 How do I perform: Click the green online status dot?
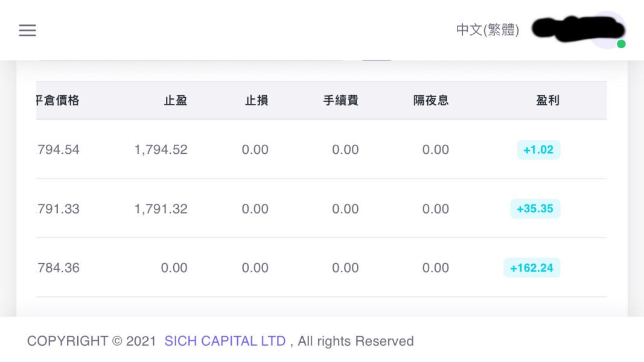621,44
